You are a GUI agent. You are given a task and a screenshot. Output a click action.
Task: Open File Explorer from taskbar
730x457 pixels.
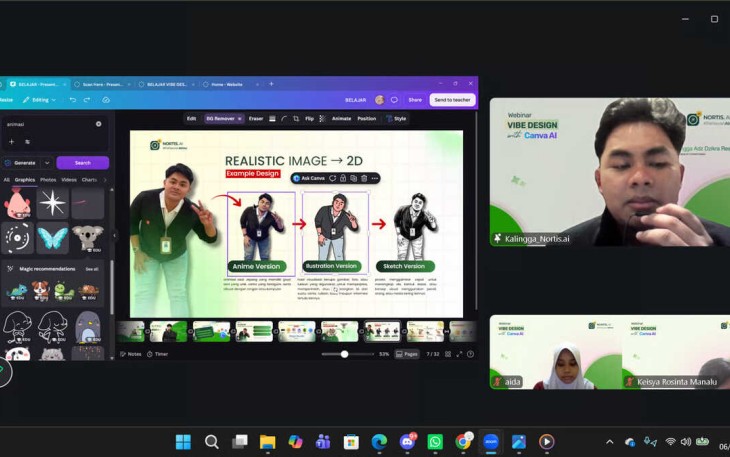(267, 442)
